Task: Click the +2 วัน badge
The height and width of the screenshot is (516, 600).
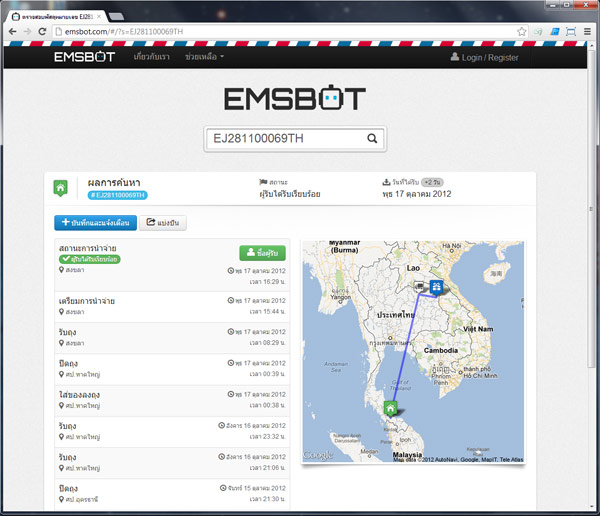Action: 432,182
